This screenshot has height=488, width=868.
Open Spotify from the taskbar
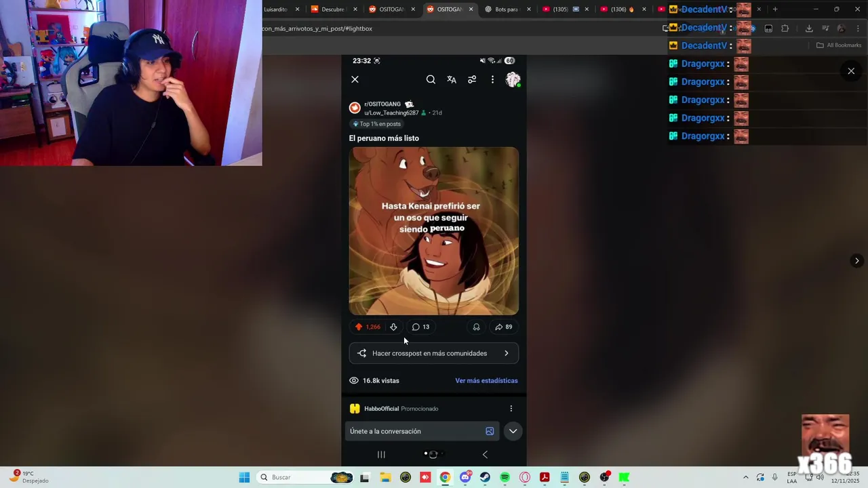click(505, 477)
